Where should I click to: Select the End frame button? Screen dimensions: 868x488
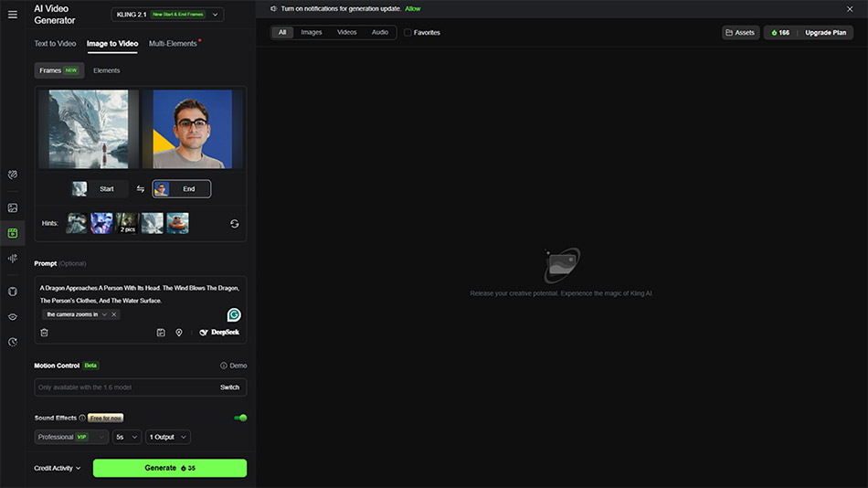point(182,189)
